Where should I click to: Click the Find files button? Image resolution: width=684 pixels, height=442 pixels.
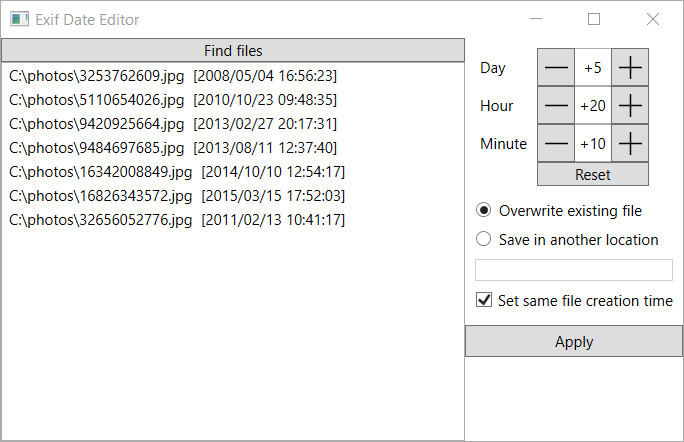(x=233, y=51)
